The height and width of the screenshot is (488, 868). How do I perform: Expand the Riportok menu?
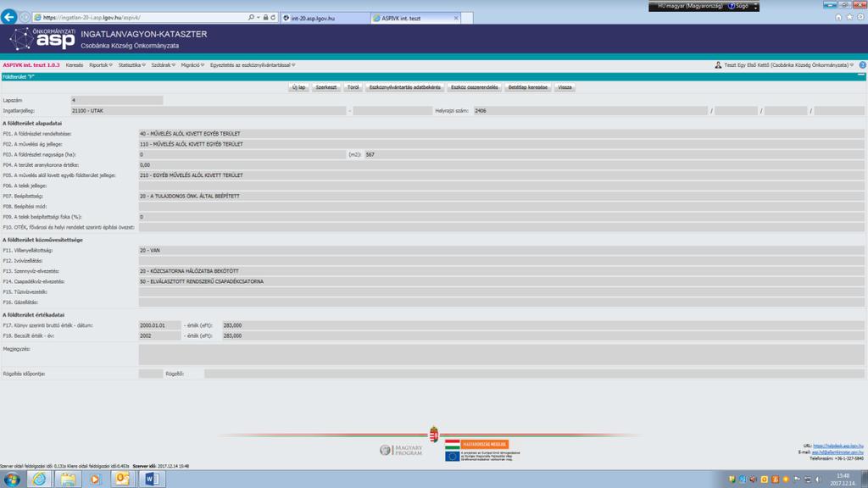coord(101,64)
